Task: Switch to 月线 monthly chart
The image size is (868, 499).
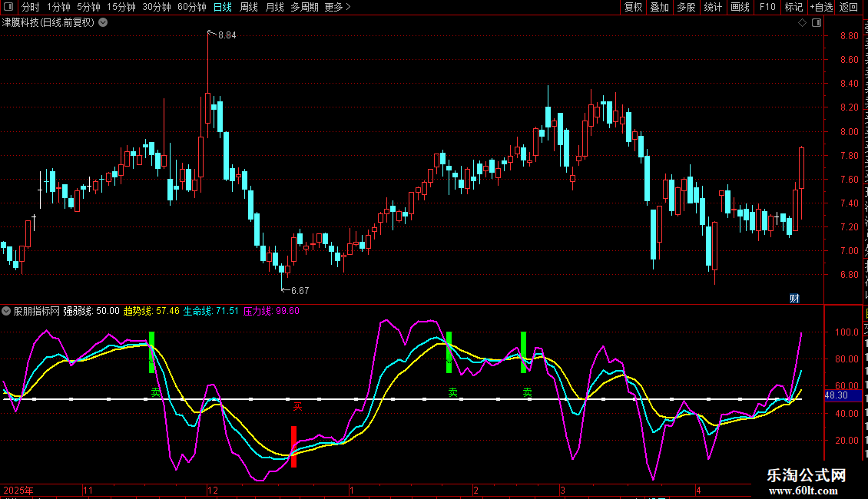Action: point(274,7)
